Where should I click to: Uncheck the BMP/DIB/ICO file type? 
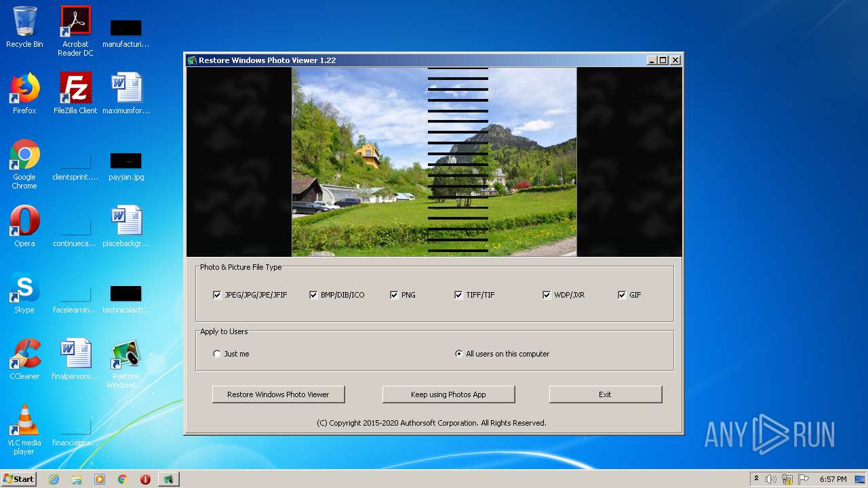313,295
